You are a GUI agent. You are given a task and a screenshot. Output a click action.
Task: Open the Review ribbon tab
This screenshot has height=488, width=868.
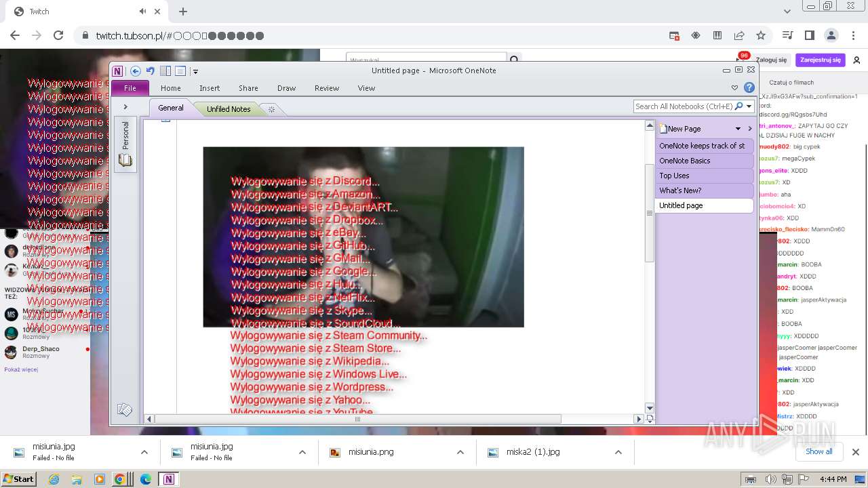tap(327, 88)
